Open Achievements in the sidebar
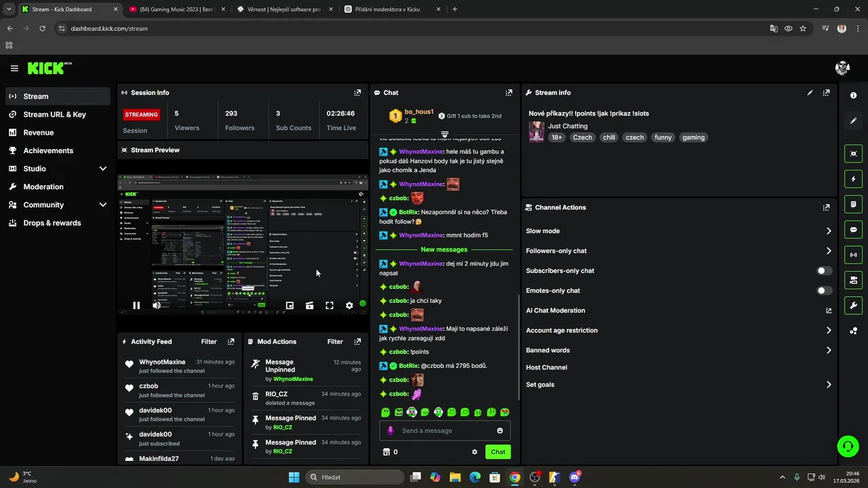 [58, 150]
